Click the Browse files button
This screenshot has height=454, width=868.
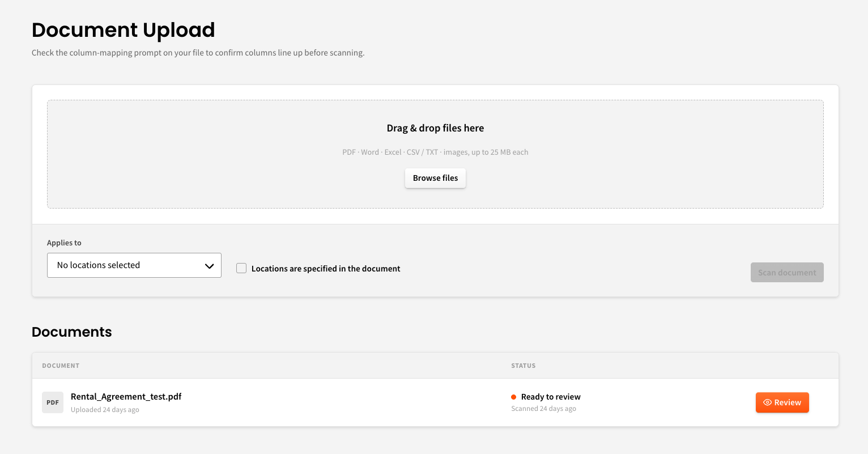click(435, 178)
